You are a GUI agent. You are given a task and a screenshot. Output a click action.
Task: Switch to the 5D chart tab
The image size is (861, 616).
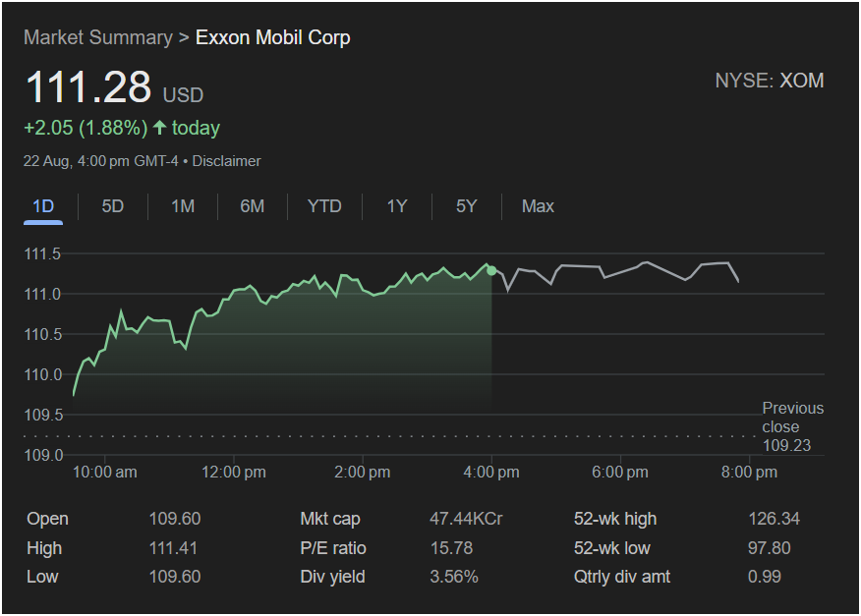113,206
